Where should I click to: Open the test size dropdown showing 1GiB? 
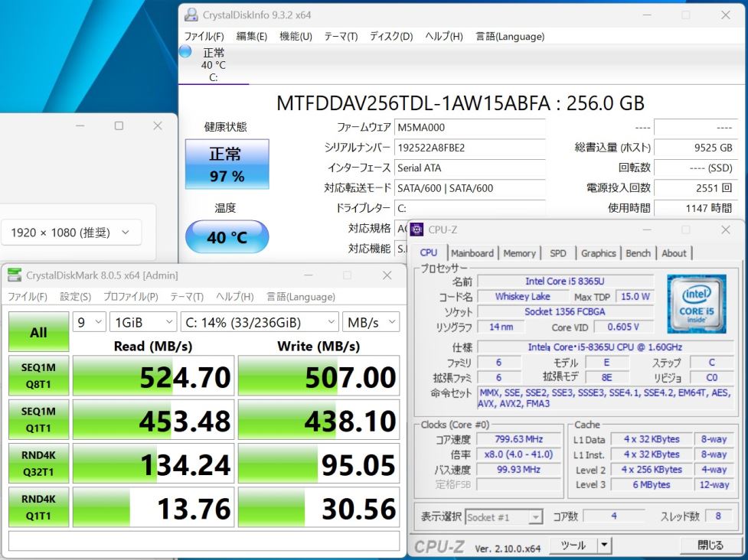coord(143,322)
